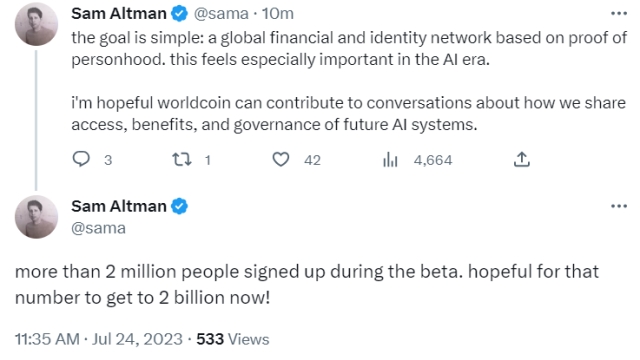Open view analytics bar-chart icon

tap(390, 160)
